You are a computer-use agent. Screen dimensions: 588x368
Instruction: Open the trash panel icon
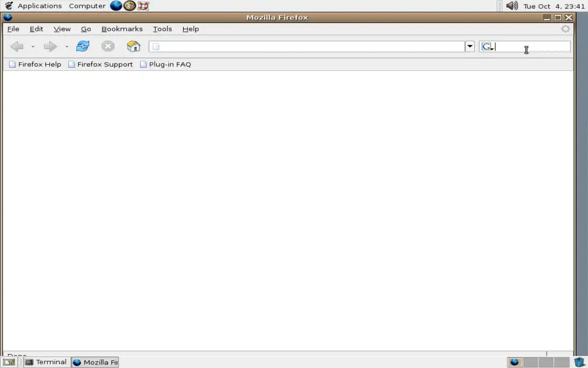580,362
